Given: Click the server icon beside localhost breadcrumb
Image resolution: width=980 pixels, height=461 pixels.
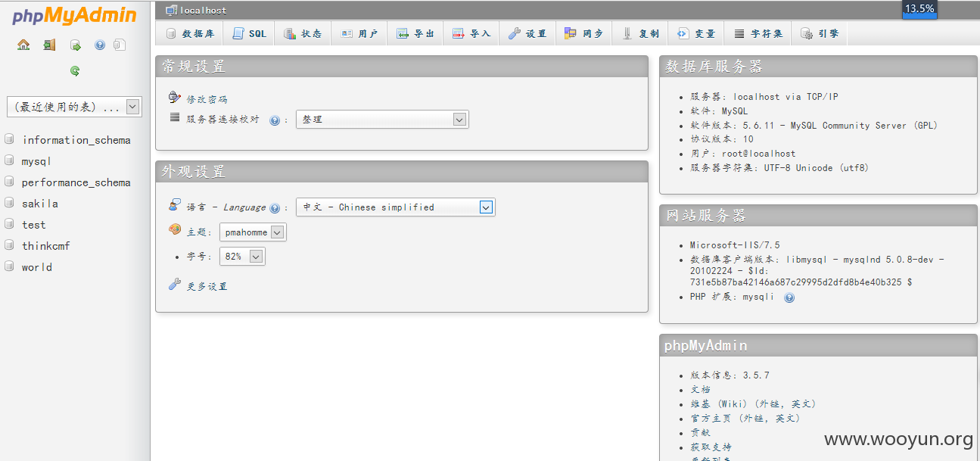Looking at the screenshot, I should (171, 11).
